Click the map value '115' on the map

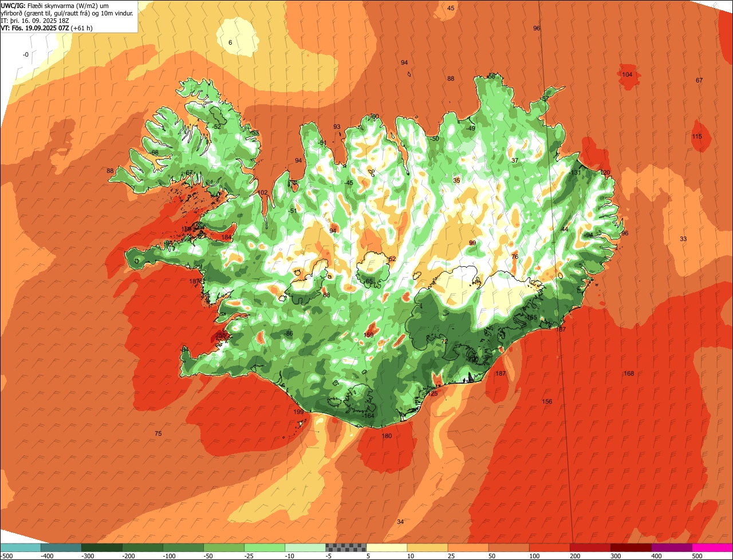coord(697,136)
